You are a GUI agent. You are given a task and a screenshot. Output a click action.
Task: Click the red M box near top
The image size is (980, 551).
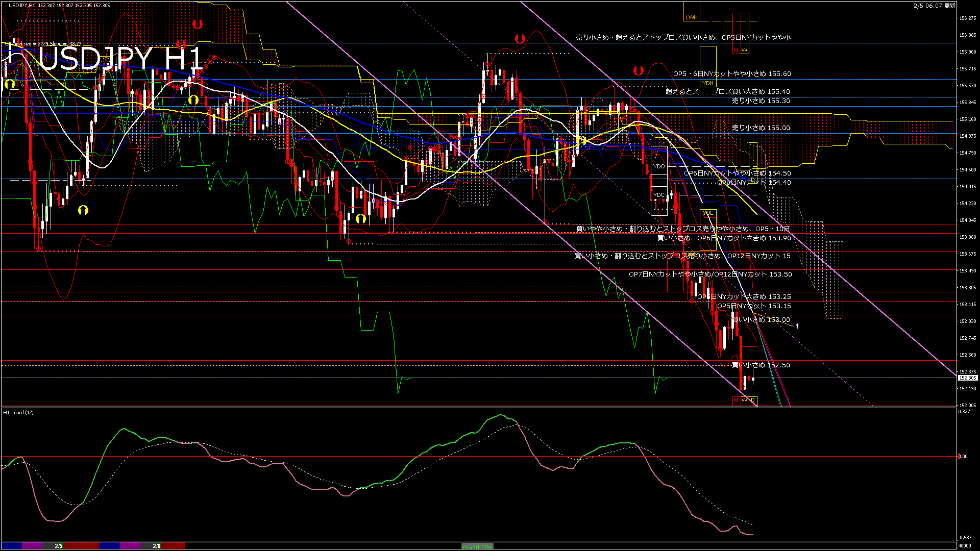click(736, 50)
